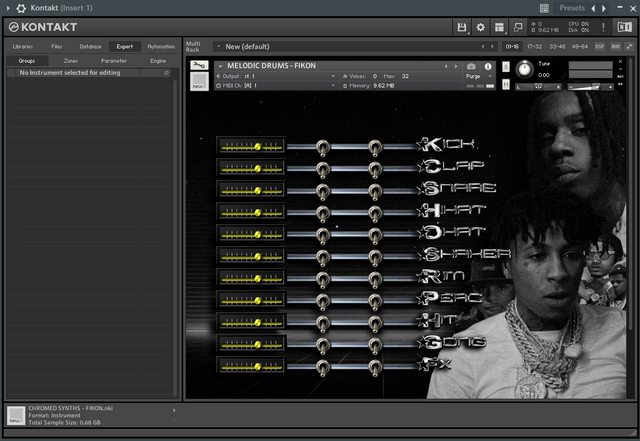Flip the first toggle switch for Kick
This screenshot has width=640, height=441.
point(322,146)
